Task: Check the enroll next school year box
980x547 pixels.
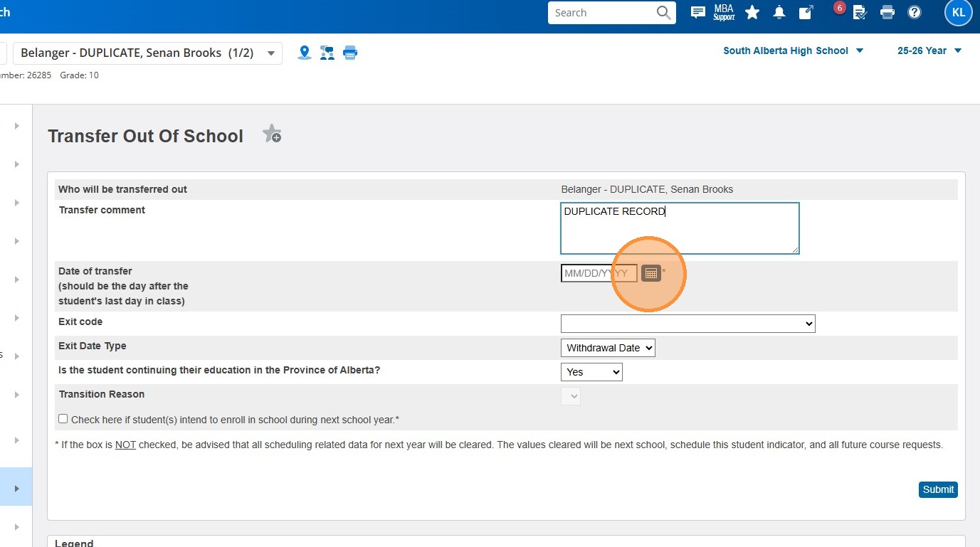Action: tap(63, 420)
